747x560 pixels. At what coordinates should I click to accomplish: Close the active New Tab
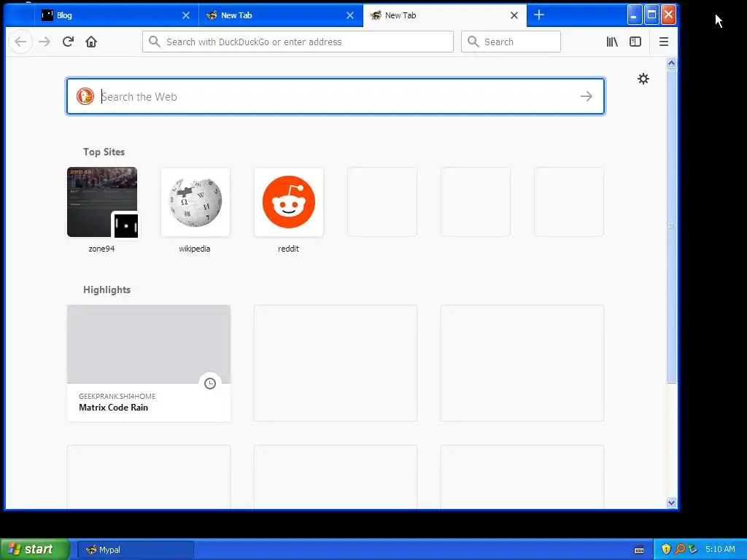514,15
